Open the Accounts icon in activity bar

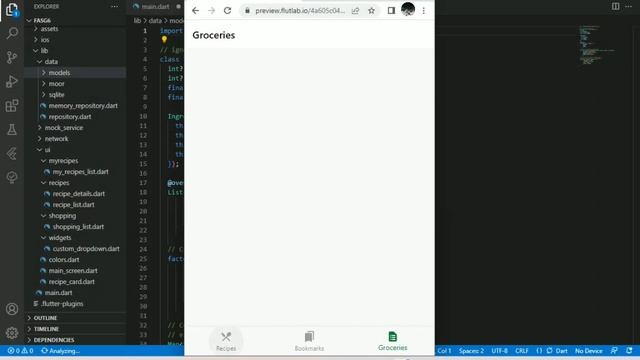12,309
